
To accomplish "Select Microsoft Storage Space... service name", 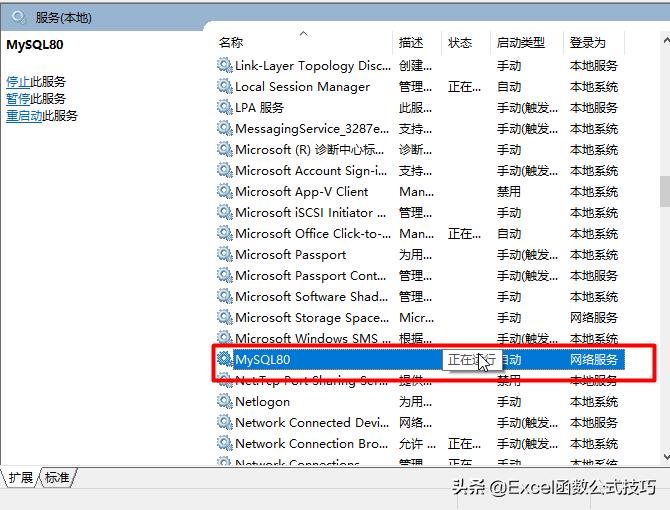I will (x=312, y=317).
